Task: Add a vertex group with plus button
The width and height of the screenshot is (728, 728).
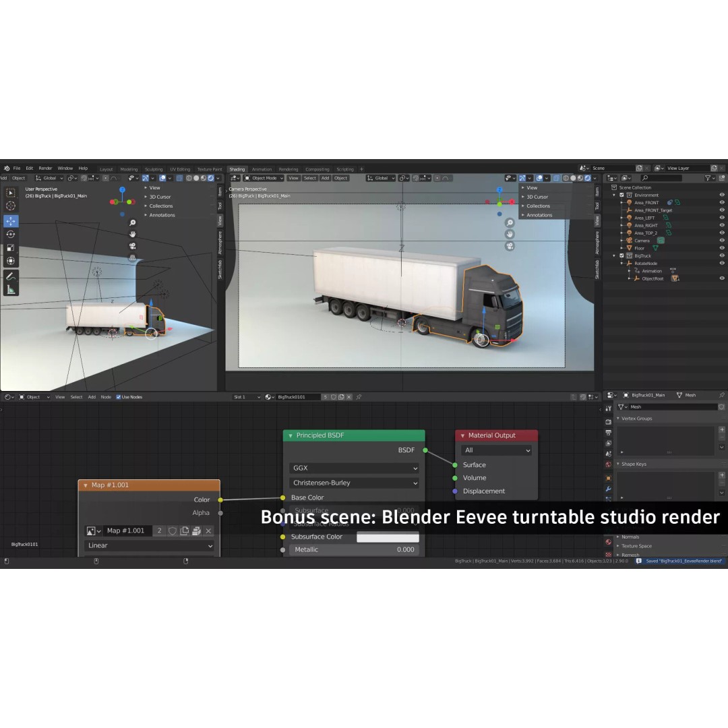Action: pos(722,429)
